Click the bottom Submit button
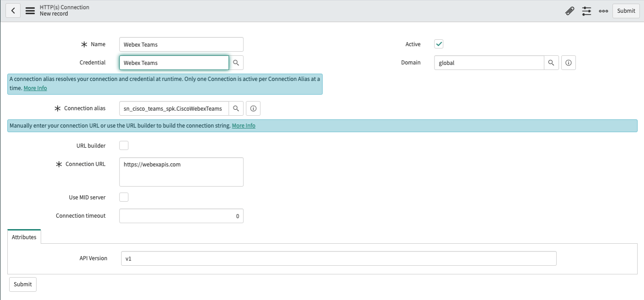This screenshot has width=644, height=300. 22,284
